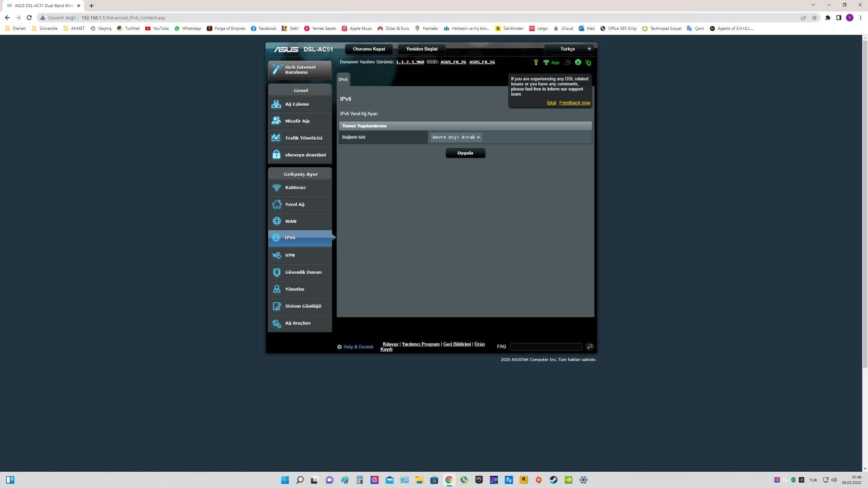
Task: Click the firmware version 1.1.2.3_960 link
Action: (x=410, y=62)
